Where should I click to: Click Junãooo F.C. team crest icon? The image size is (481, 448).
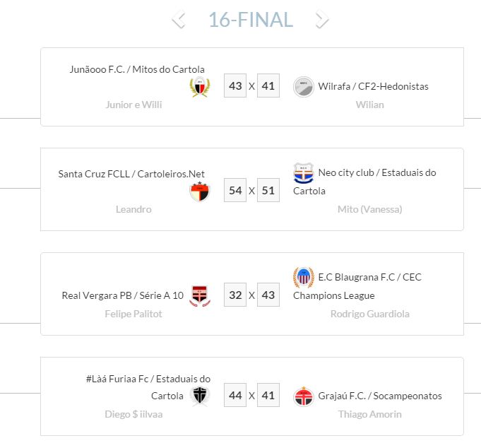click(x=199, y=88)
